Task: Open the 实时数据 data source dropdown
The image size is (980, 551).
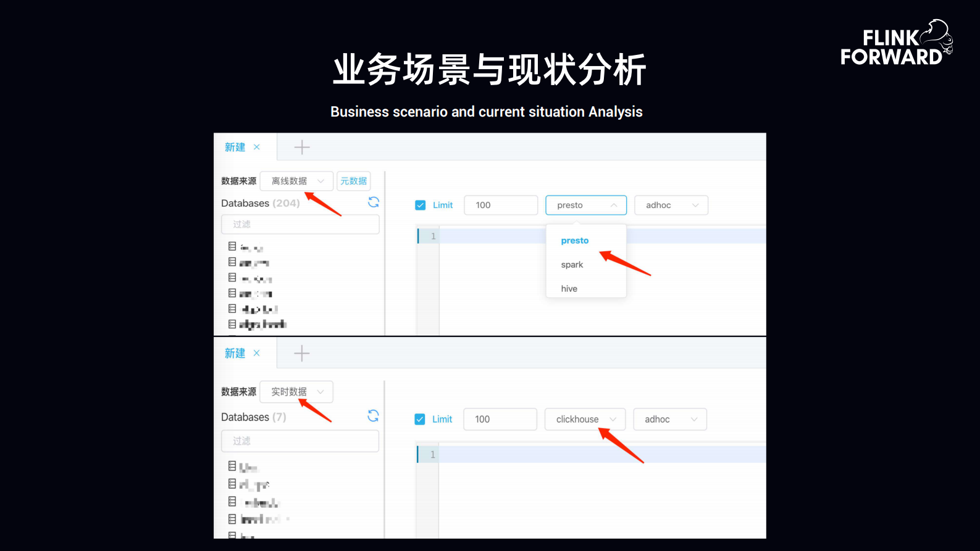Action: tap(296, 392)
